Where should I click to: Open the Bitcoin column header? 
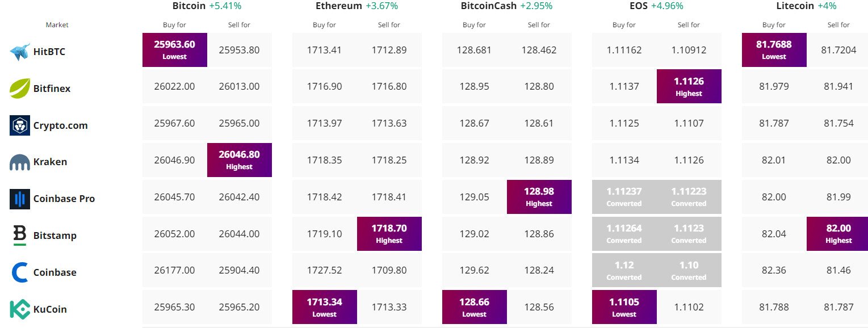click(189, 6)
